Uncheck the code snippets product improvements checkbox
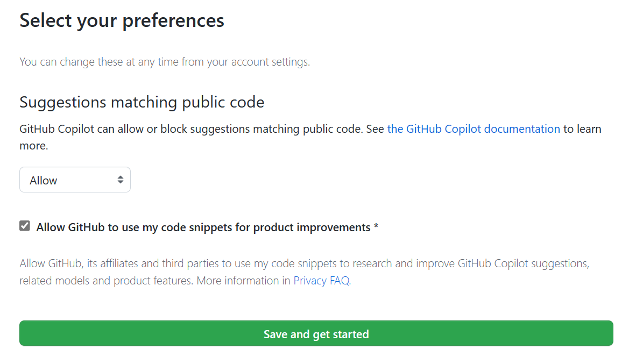 point(25,226)
